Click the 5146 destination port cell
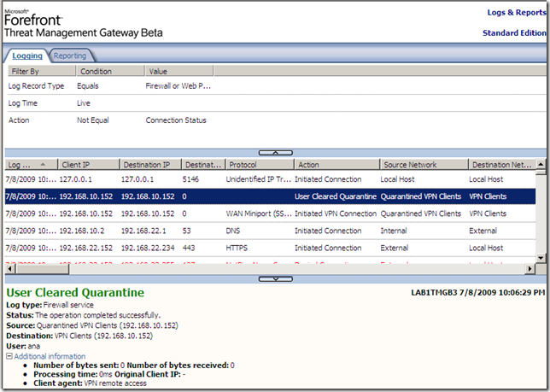 point(190,179)
